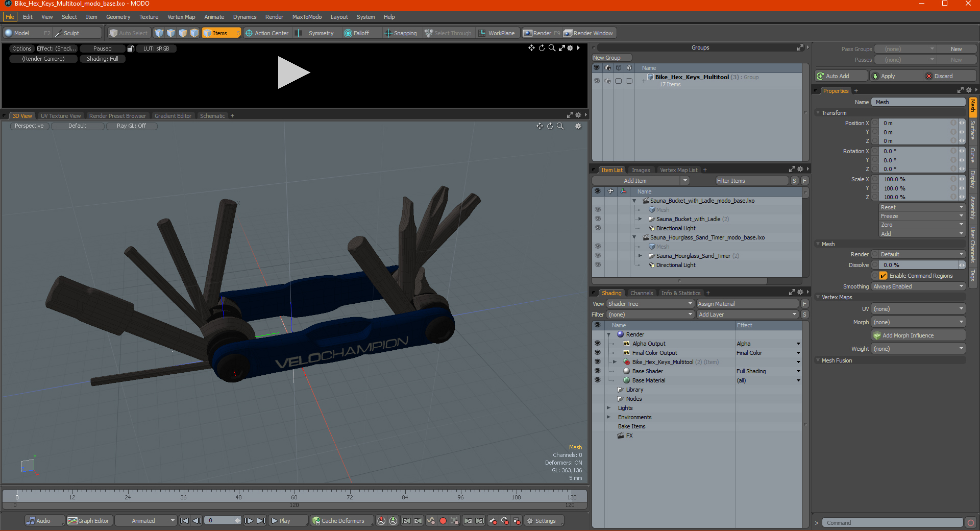Open the Add Layer dropdown

747,315
